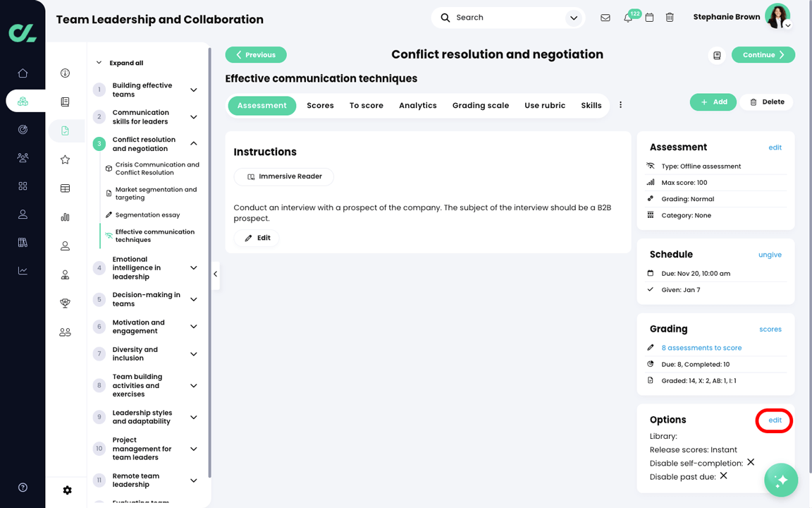Viewport: 812px width, 508px height.
Task: Open the trash bin in header
Action: [670, 18]
